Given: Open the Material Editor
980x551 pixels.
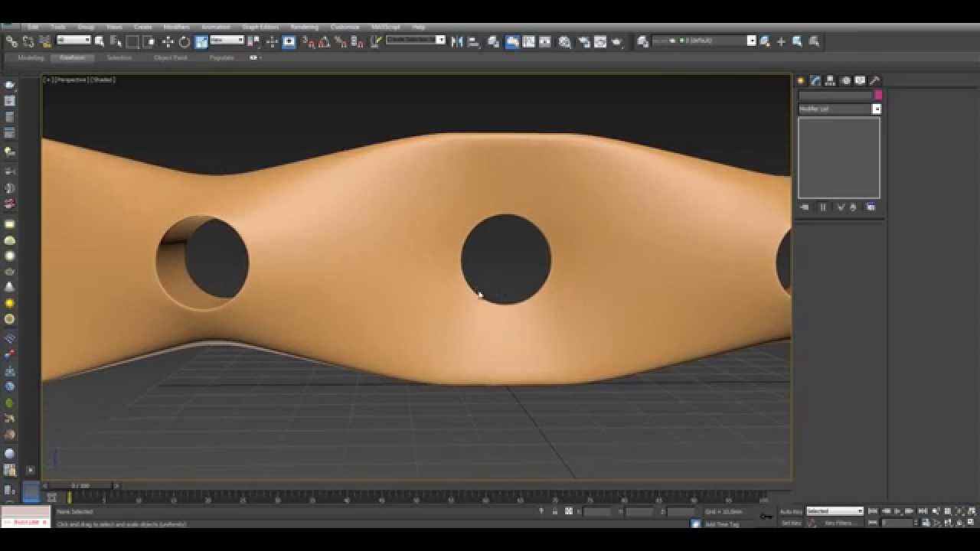Looking at the screenshot, I should click(565, 41).
